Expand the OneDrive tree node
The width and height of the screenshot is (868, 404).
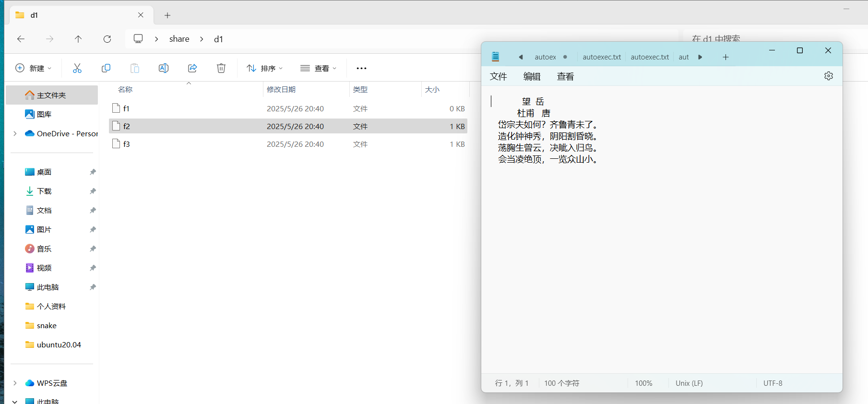[x=15, y=133]
